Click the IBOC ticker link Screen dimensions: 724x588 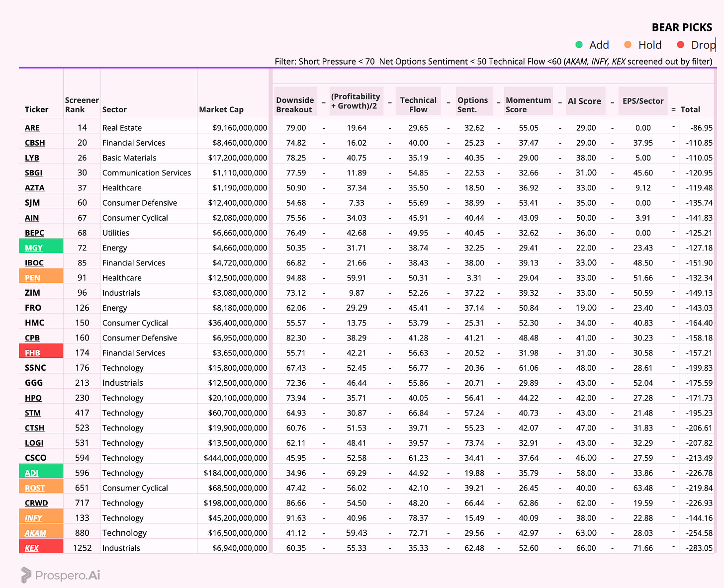34,262
